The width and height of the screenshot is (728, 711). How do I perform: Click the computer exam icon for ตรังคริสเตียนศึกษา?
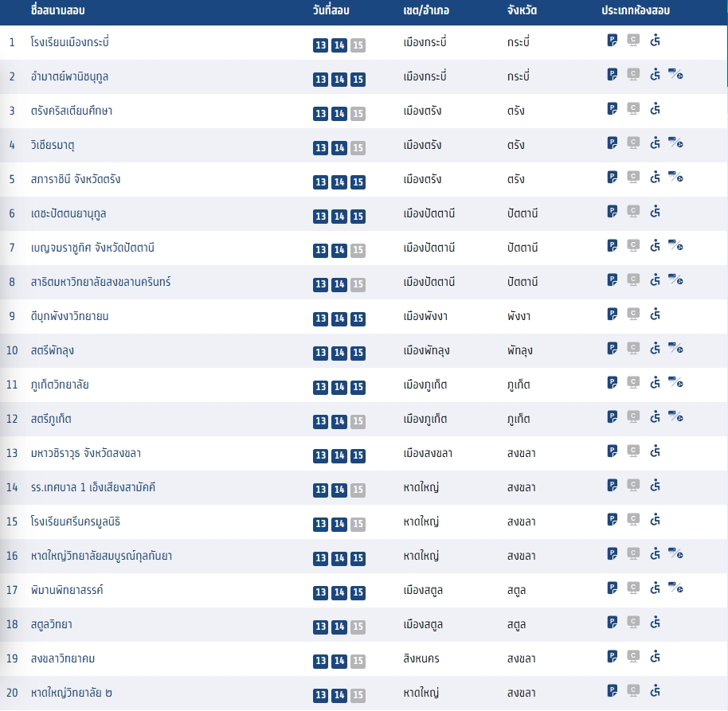[x=633, y=109]
